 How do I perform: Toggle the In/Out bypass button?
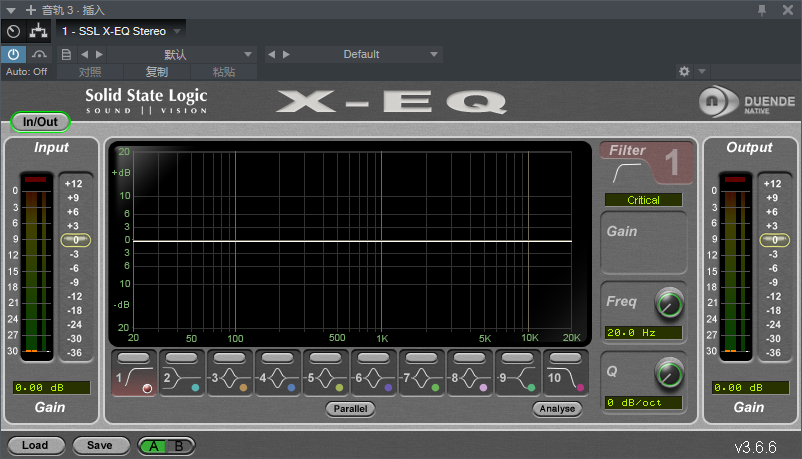[40, 122]
